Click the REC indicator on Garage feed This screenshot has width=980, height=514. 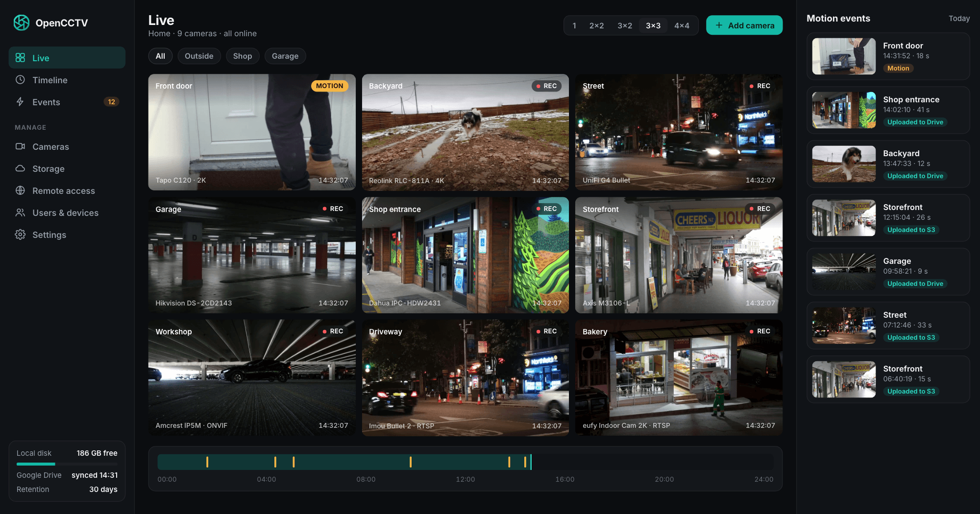(333, 209)
